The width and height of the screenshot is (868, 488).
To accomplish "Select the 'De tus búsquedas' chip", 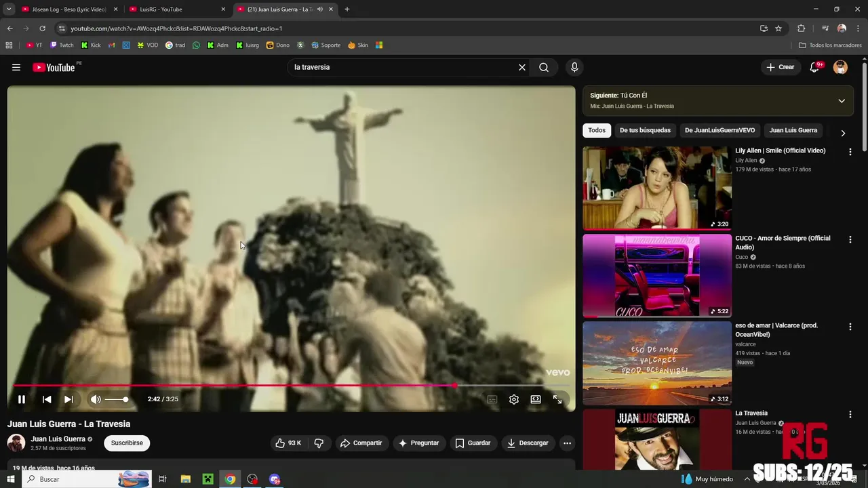I will click(645, 130).
